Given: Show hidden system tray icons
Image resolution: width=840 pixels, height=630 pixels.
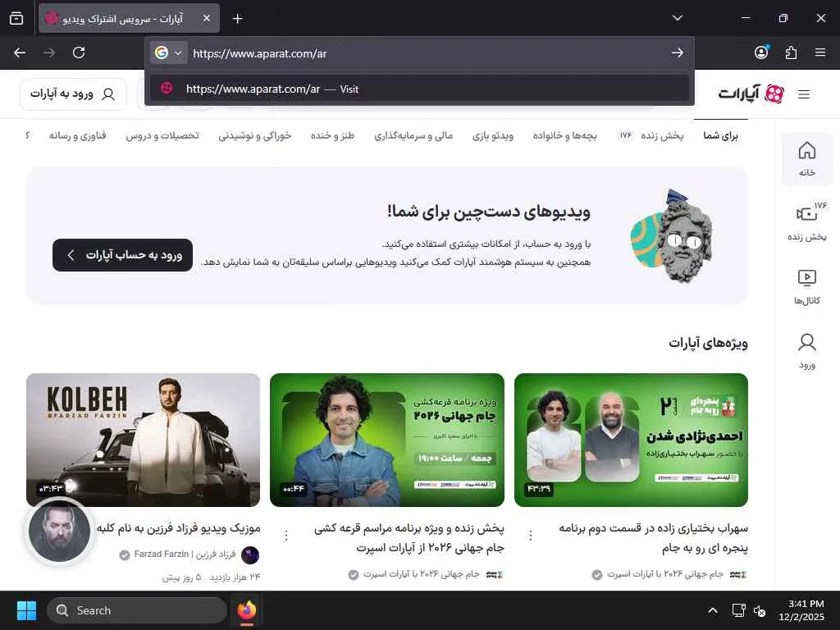Looking at the screenshot, I should point(713,610).
